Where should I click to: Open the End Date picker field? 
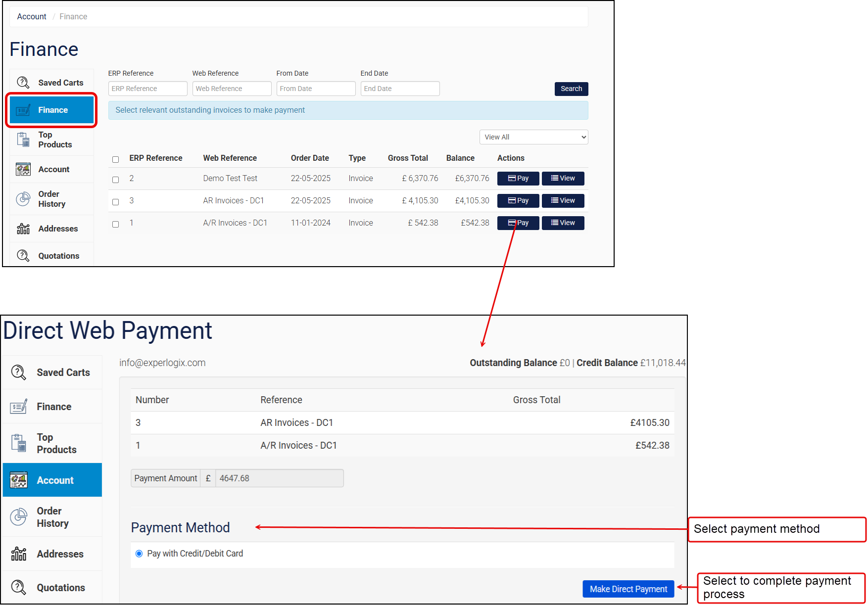click(400, 89)
